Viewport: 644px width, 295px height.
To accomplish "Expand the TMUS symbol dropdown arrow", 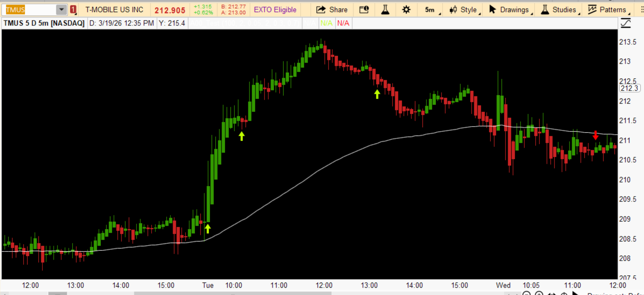I will (x=61, y=10).
